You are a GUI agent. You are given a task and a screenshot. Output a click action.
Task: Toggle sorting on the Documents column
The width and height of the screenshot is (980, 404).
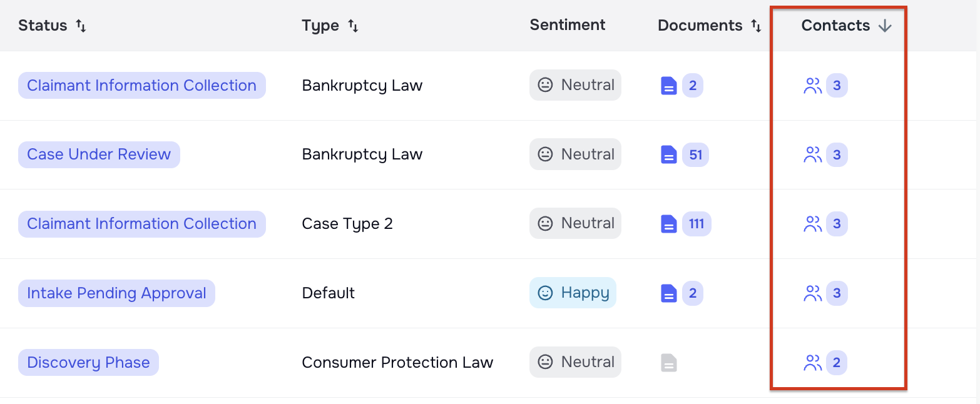pyautogui.click(x=755, y=26)
